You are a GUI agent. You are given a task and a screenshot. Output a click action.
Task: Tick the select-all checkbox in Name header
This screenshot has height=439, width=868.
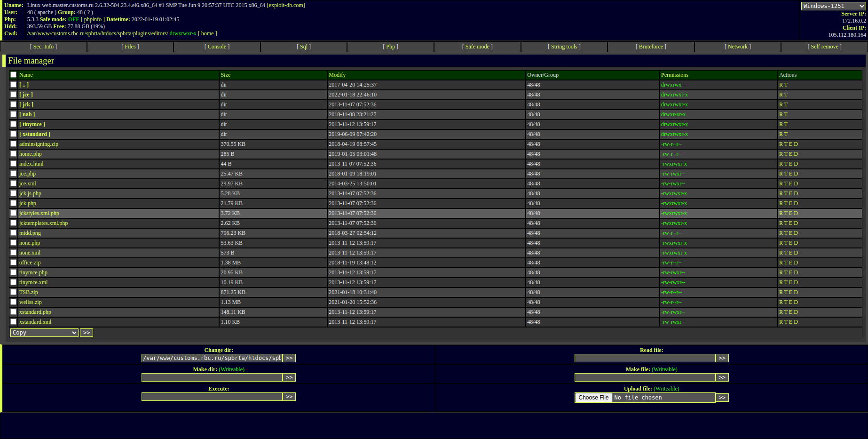(x=14, y=75)
